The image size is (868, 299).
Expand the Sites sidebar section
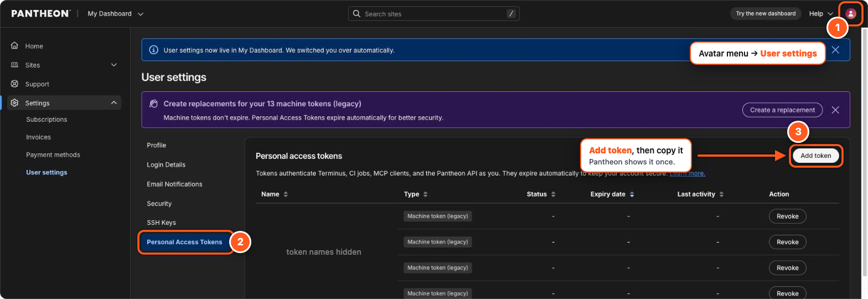114,65
